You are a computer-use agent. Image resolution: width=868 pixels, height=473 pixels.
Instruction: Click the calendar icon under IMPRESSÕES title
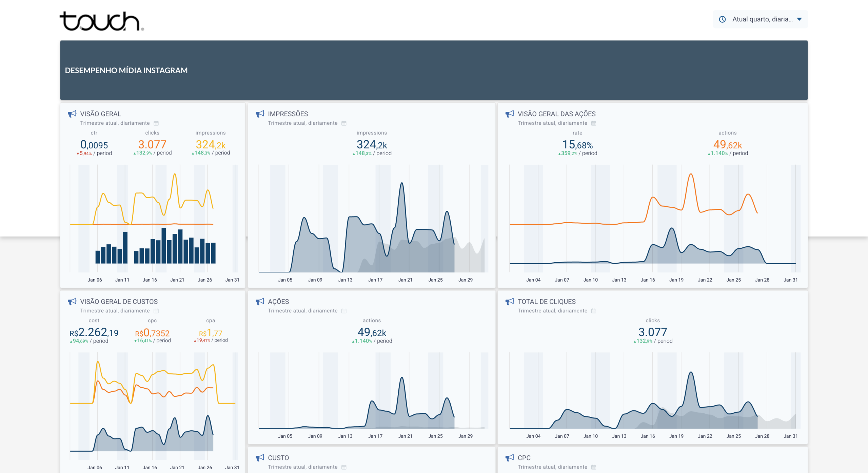click(x=344, y=123)
